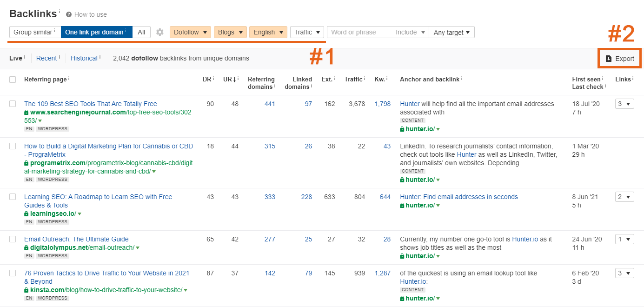644x307 pixels.
Task: Open the Include dropdown in search filter
Action: pyautogui.click(x=410, y=32)
